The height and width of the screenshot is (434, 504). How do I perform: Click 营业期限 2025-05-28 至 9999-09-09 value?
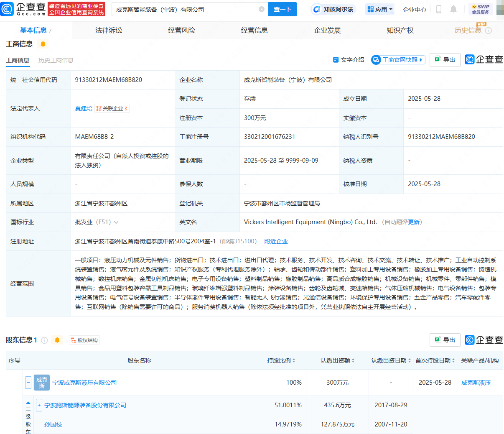281,161
